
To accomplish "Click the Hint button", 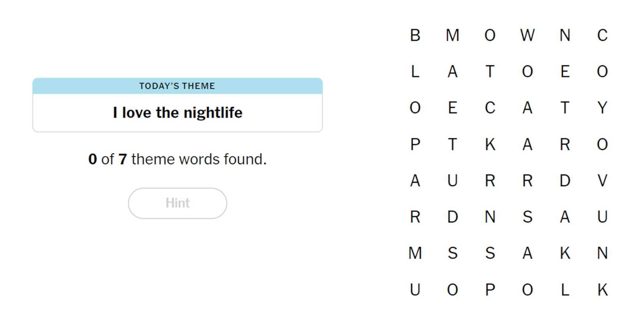I will click(177, 203).
